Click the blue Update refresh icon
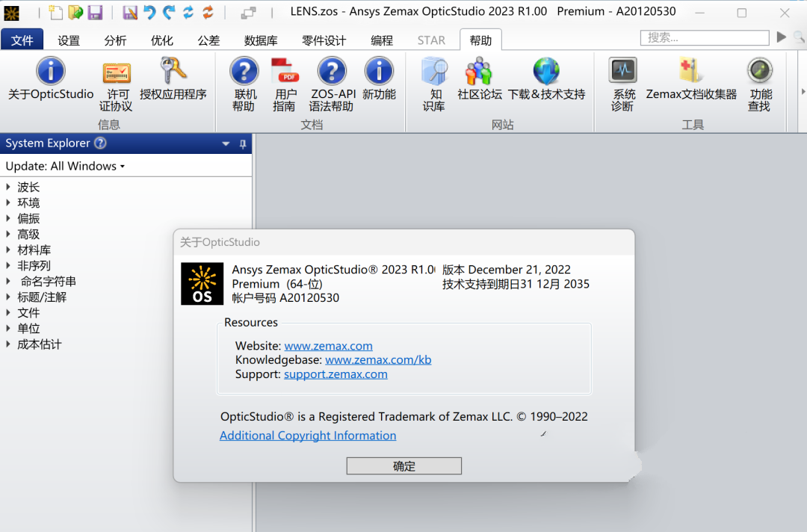 coord(188,12)
